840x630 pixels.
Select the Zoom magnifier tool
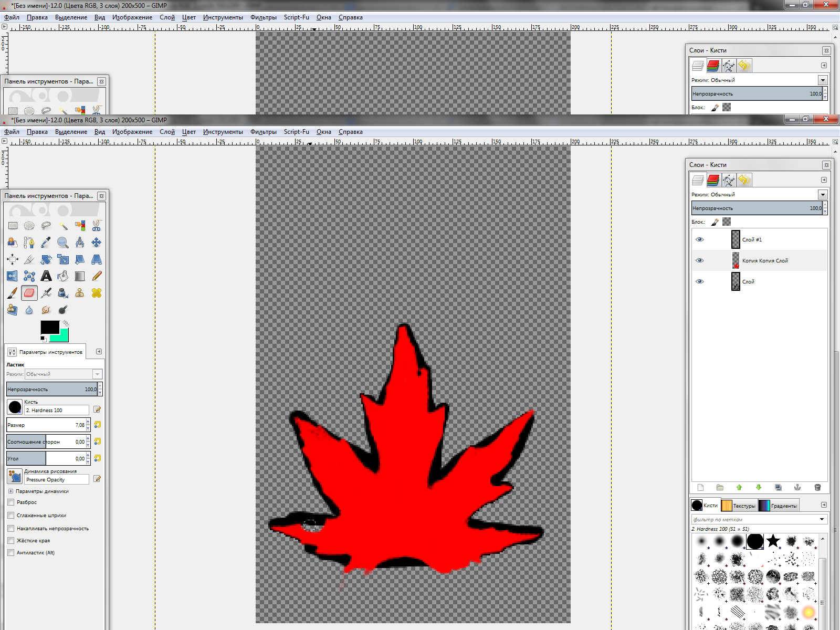63,243
